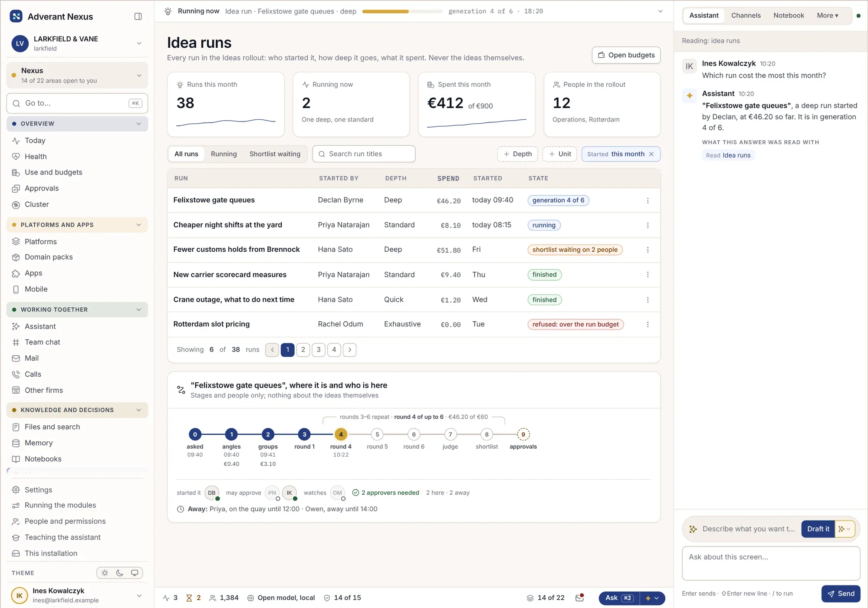Viewport: 868px width, 608px height.
Task: Click the Ask about this screen box
Action: [x=771, y=563]
